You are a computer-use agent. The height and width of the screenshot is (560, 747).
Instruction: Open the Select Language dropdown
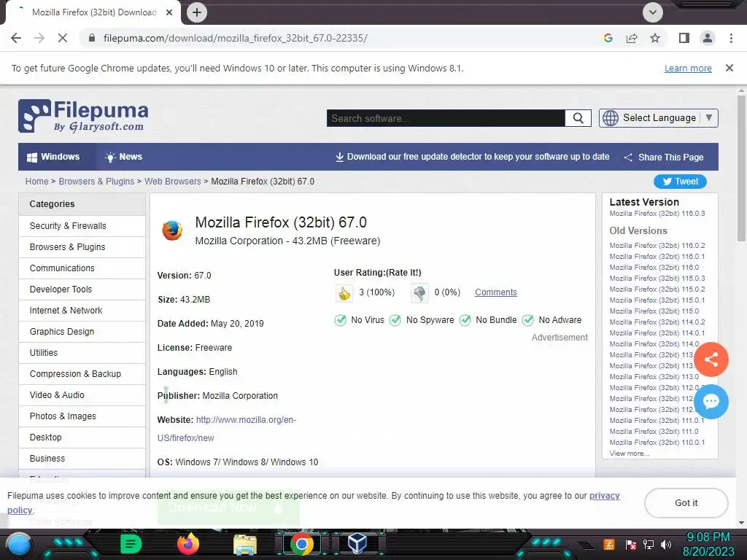click(x=659, y=118)
